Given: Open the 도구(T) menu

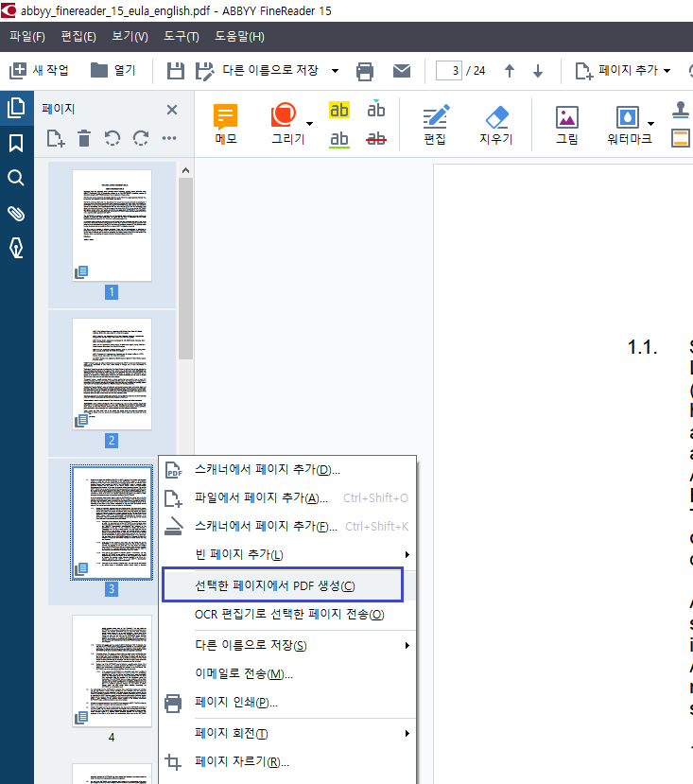Looking at the screenshot, I should pos(182,37).
